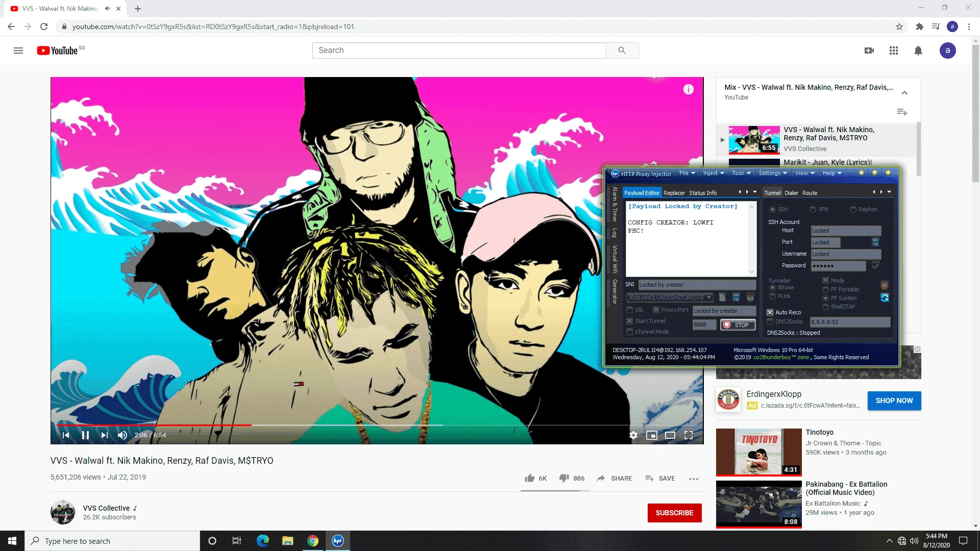The height and width of the screenshot is (551, 980).
Task: Activate miniplayer mode in YouTube player
Action: [652, 435]
